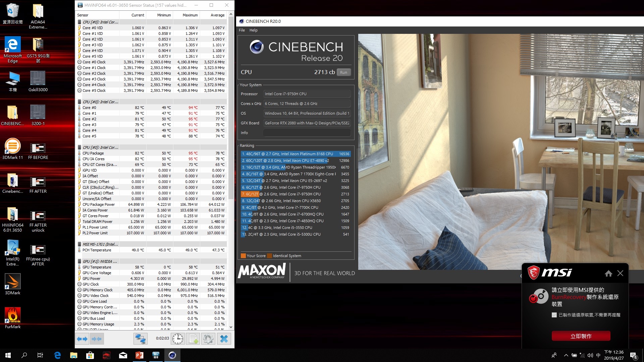The image size is (644, 362).
Task: Select Core #5 Clock sensor row
Action: pyautogui.click(x=151, y=90)
